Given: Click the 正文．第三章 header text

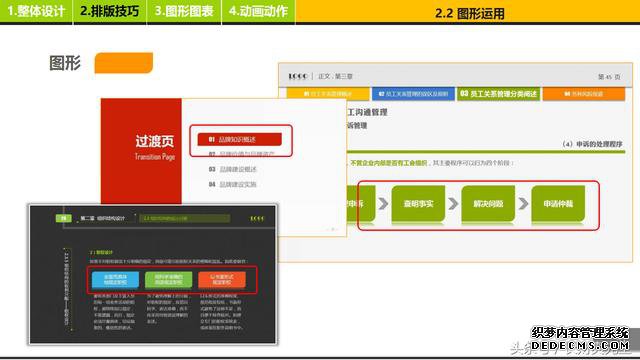Looking at the screenshot, I should click(x=335, y=76).
